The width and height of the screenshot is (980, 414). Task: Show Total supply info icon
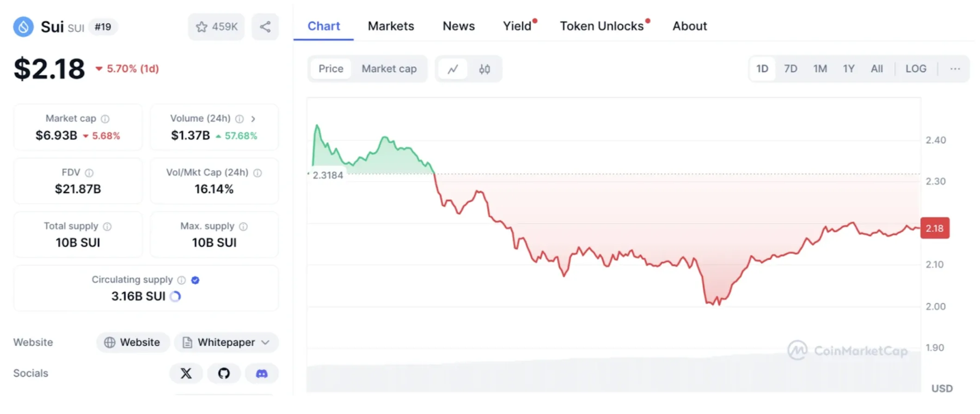click(107, 226)
